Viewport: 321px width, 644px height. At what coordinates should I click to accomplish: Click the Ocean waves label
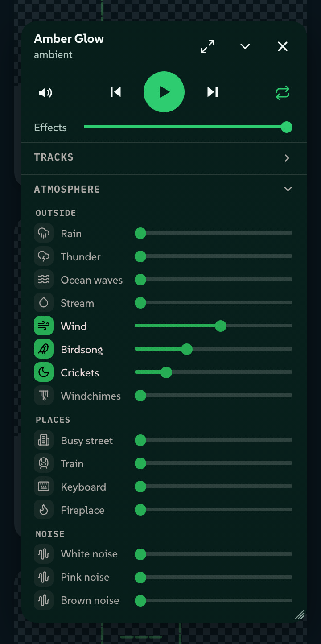pos(92,280)
